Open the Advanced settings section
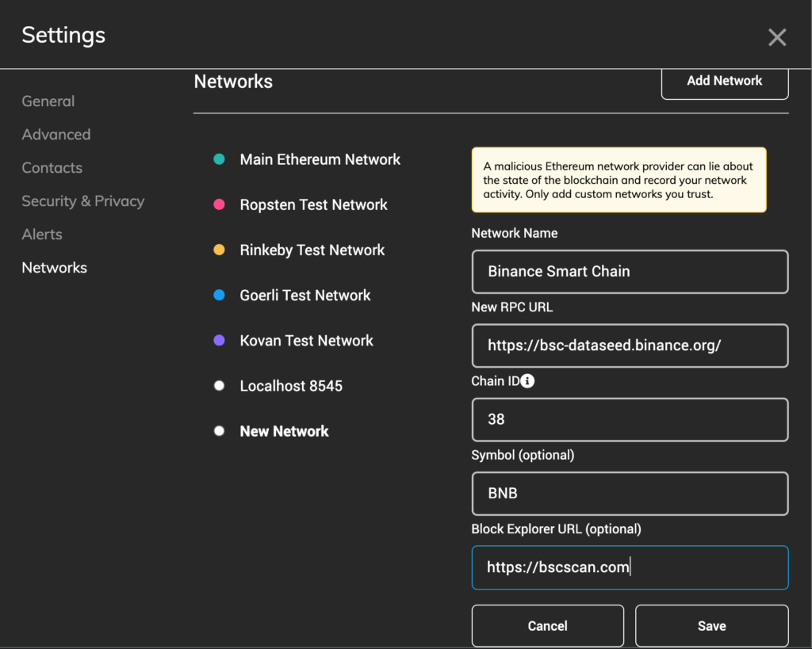 point(56,135)
